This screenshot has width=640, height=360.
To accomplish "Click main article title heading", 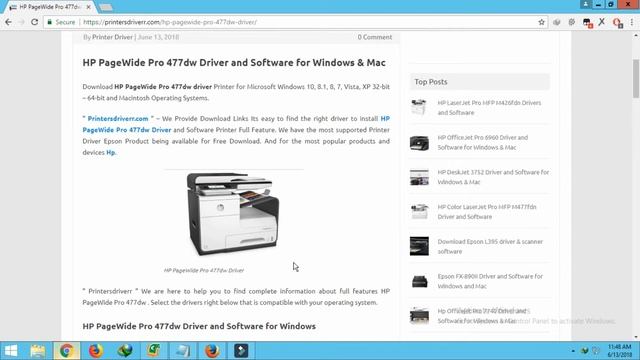I will [x=234, y=62].
